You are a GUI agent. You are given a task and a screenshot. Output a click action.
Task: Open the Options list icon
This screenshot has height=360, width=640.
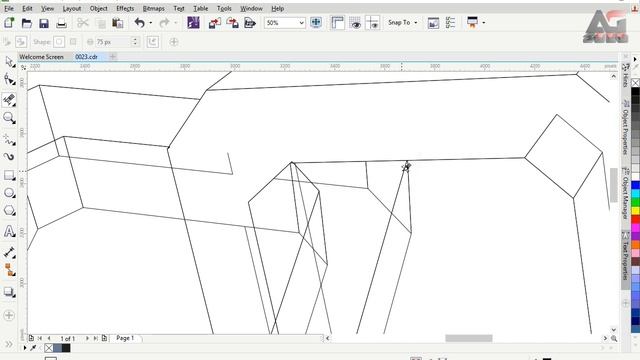pos(450,23)
